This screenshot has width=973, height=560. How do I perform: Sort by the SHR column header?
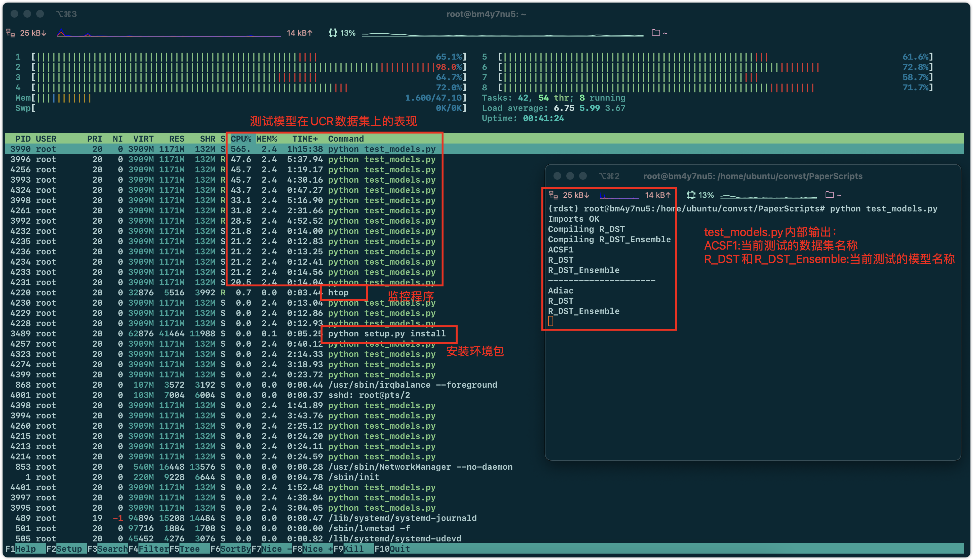click(x=208, y=139)
